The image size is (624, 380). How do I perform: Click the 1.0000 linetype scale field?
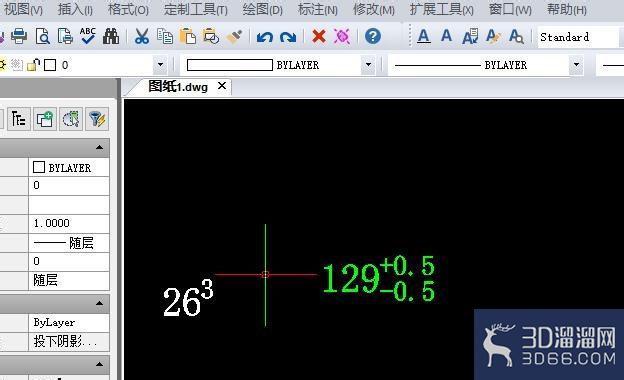pos(69,223)
